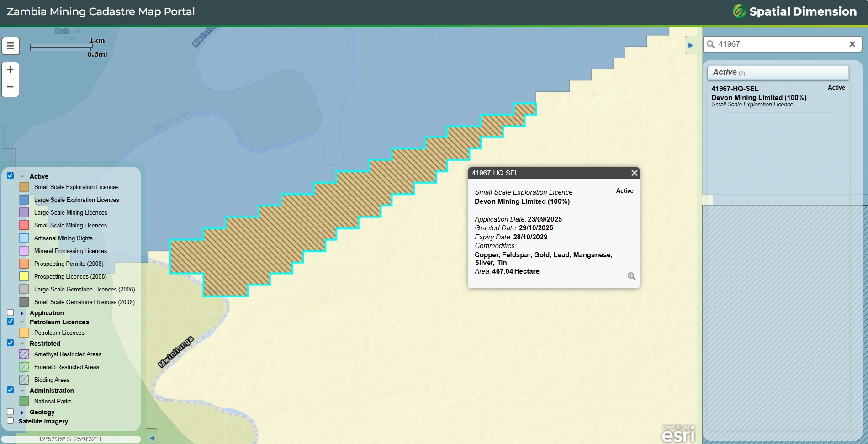The height and width of the screenshot is (444, 868).
Task: Collapse the Active layer group arrow
Action: point(22,176)
